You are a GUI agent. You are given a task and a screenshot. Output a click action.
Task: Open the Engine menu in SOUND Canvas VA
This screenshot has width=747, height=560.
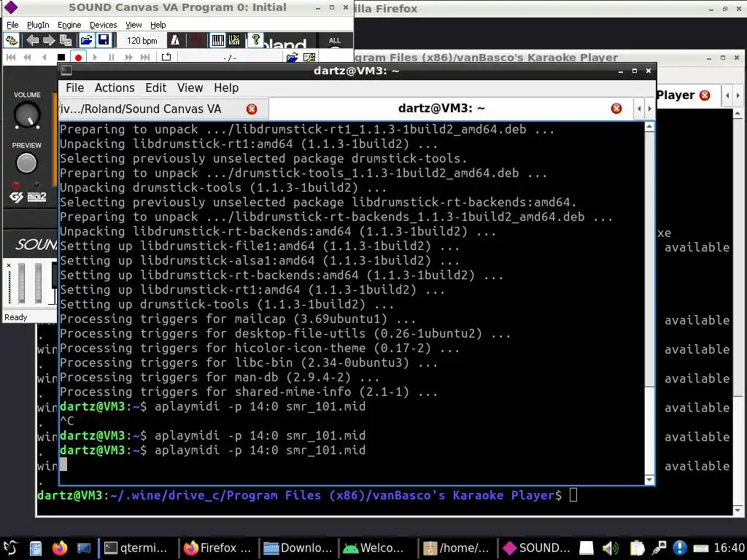tap(69, 25)
